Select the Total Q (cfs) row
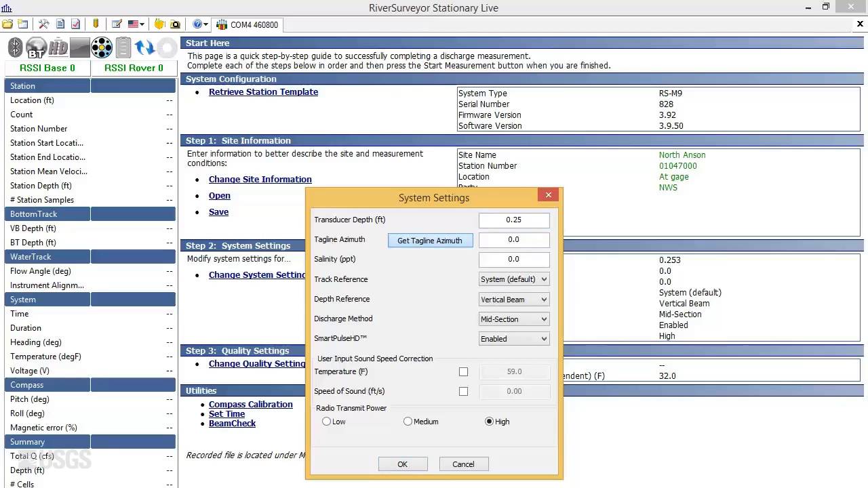 [90, 456]
